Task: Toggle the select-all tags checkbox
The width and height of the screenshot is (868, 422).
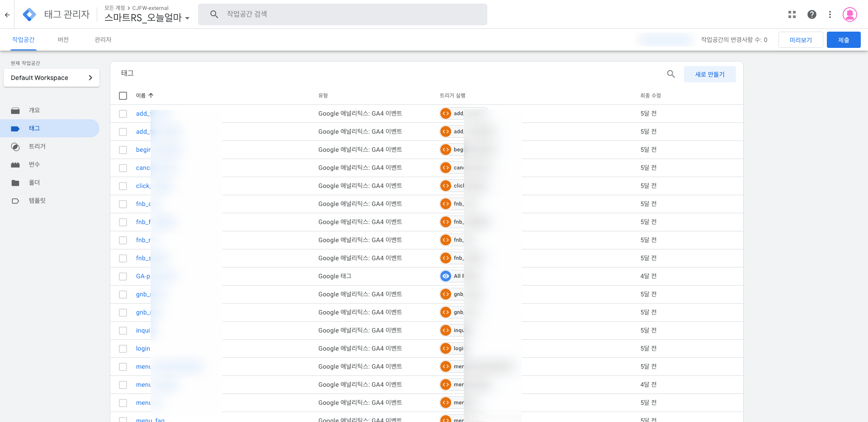Action: 123,96
